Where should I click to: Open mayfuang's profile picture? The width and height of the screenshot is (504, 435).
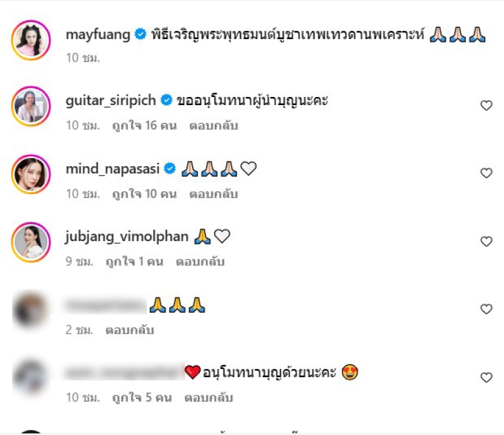pos(31,40)
